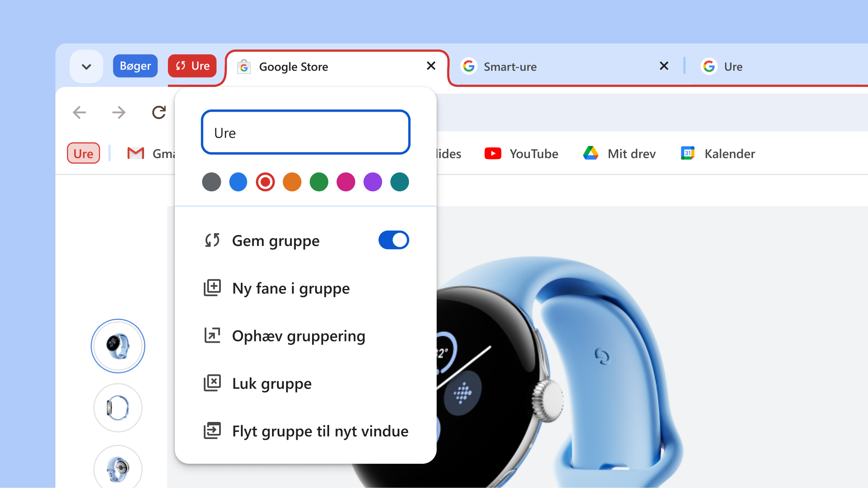
Task: Open the Kalender bookmark
Action: pos(717,153)
